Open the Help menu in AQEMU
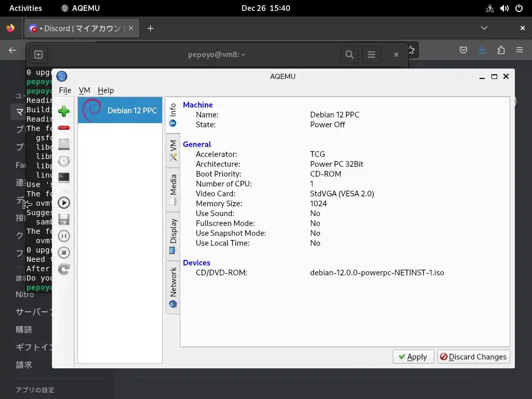The height and width of the screenshot is (399, 532). (x=106, y=90)
